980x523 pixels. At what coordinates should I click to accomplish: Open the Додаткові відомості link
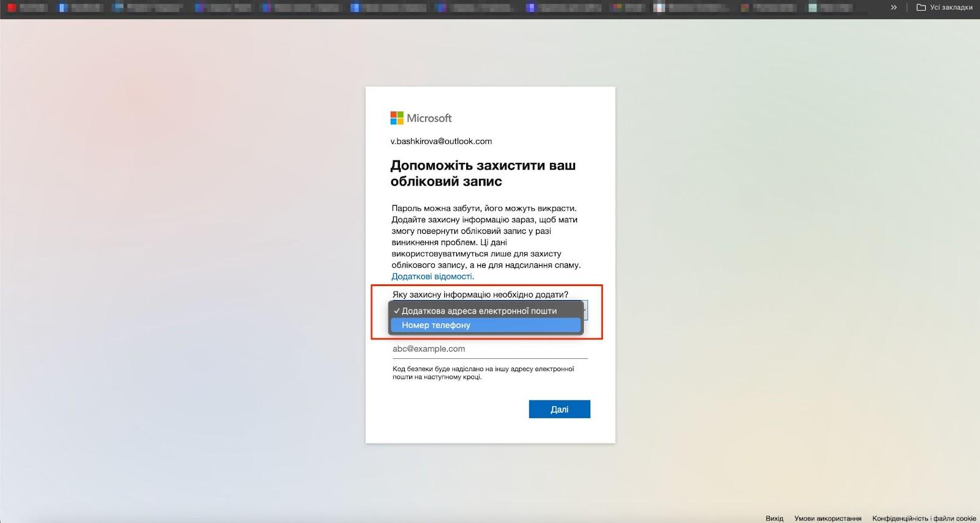click(432, 276)
